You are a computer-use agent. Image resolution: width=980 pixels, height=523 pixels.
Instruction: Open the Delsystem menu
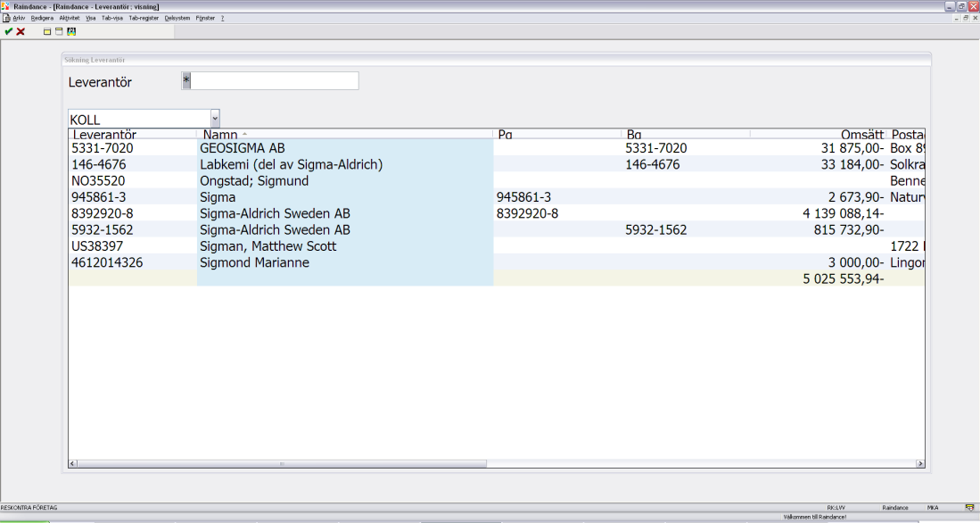pyautogui.click(x=177, y=18)
